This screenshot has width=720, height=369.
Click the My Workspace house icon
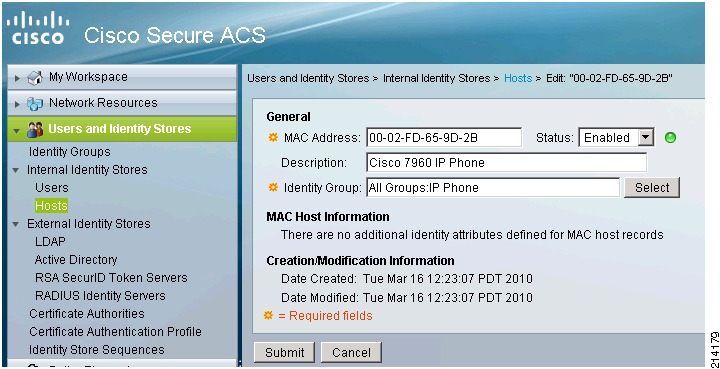click(x=35, y=78)
